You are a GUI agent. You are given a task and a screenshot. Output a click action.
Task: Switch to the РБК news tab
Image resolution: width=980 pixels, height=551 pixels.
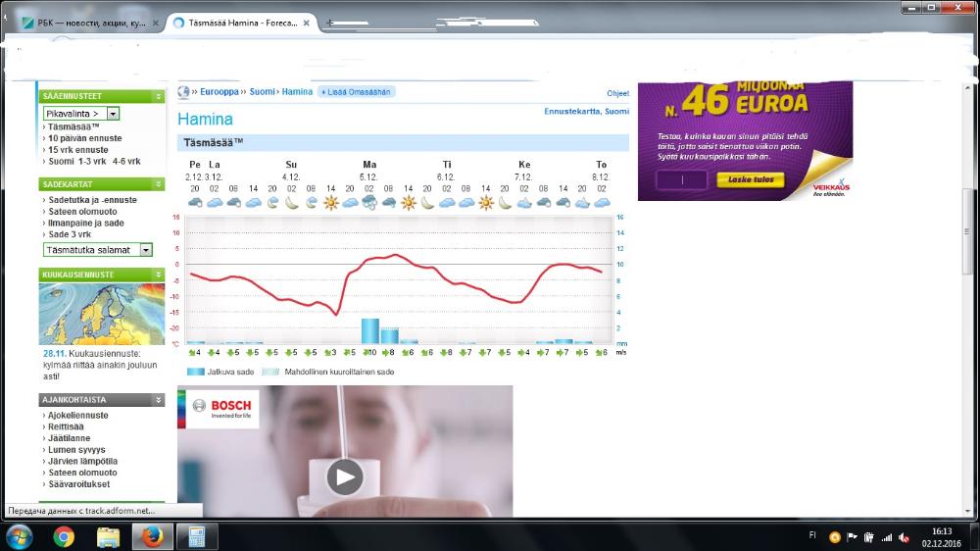83,23
